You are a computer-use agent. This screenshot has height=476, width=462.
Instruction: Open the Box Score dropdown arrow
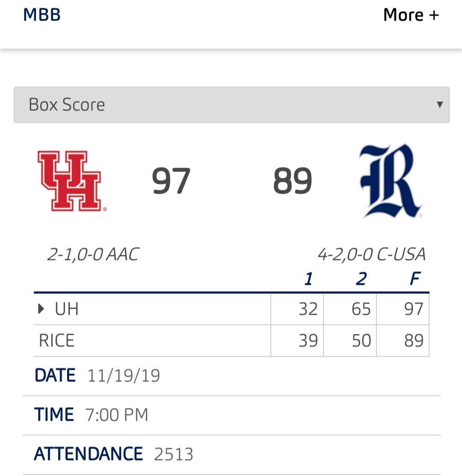[439, 105]
